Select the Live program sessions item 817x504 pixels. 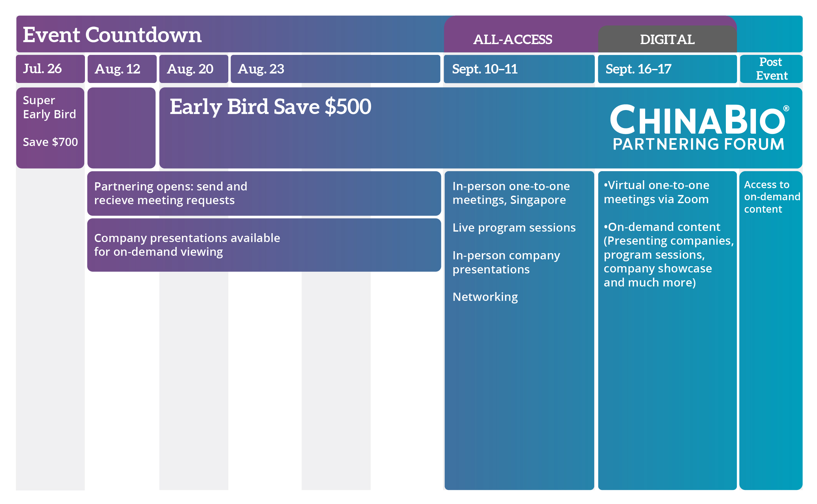pos(514,228)
